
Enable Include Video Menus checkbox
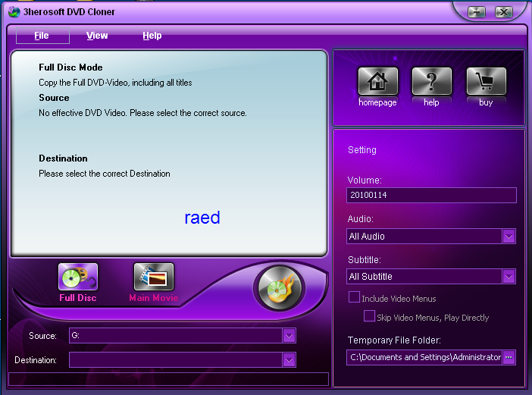tap(354, 298)
